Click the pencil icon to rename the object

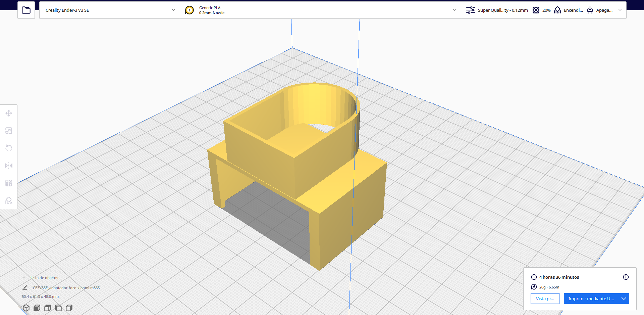(x=25, y=287)
